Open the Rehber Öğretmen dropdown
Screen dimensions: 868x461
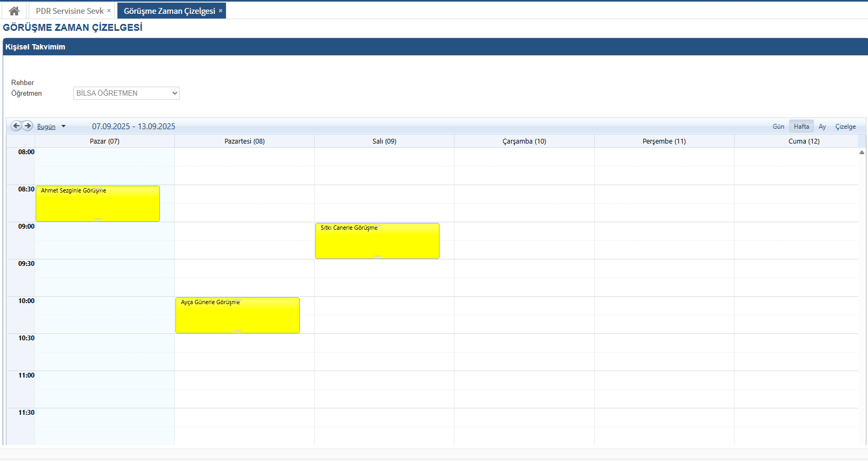coord(126,94)
